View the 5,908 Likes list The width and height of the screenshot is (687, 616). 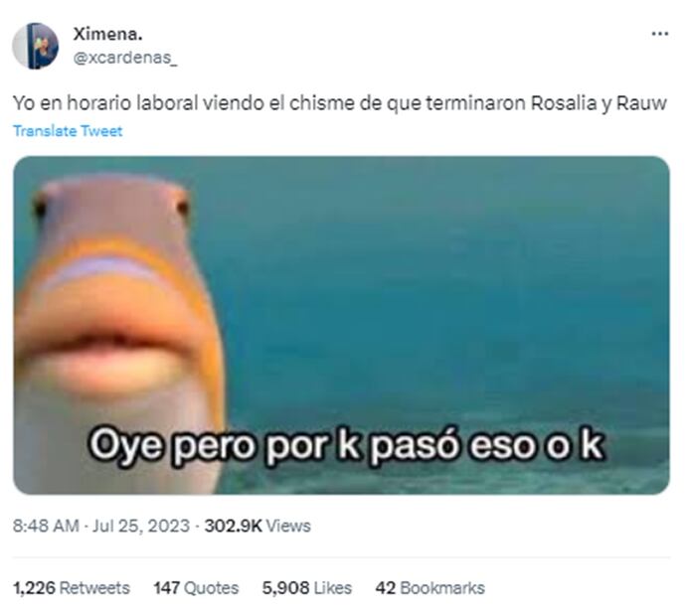pyautogui.click(x=306, y=587)
